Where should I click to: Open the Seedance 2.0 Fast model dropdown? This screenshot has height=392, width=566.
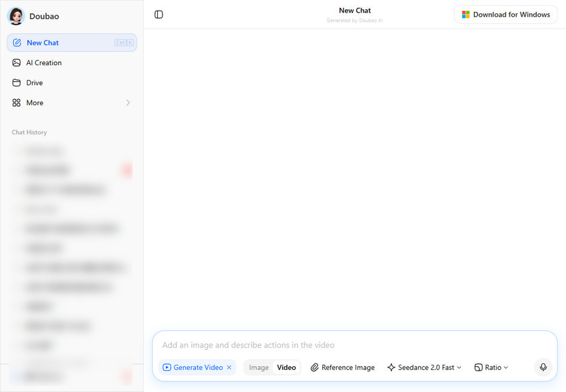pos(424,367)
